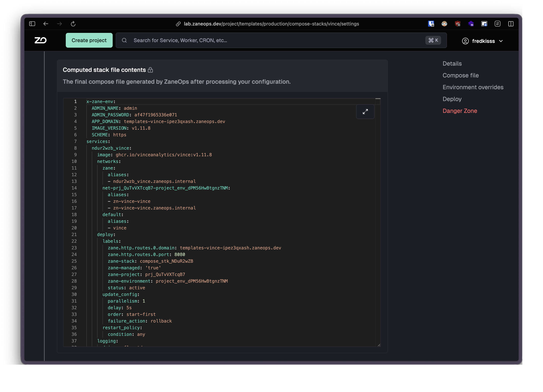This screenshot has height=392, width=543.
Task: Click the ⌘K shortcut badge
Action: 433,40
